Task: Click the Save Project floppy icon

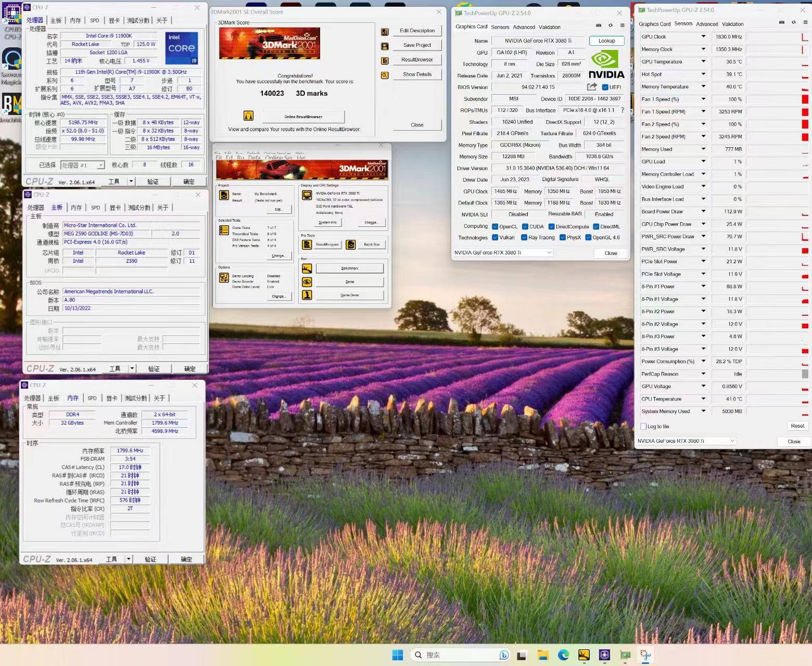Action: (x=385, y=46)
